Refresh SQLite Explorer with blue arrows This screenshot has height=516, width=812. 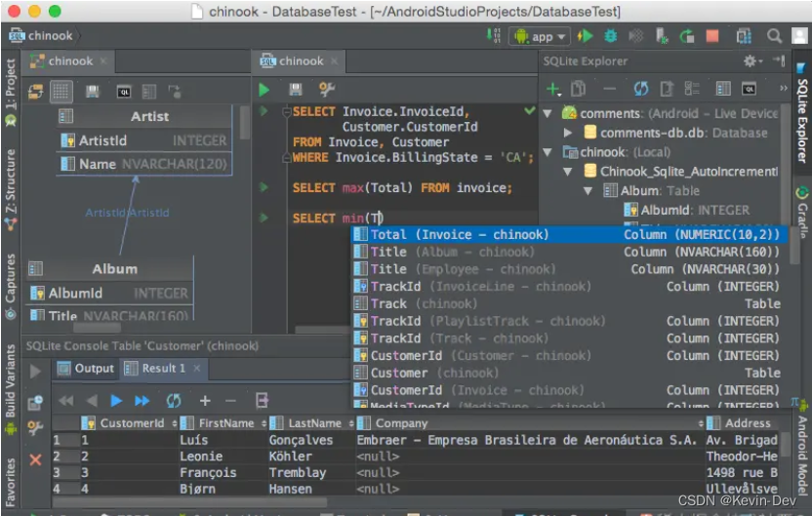tap(641, 89)
